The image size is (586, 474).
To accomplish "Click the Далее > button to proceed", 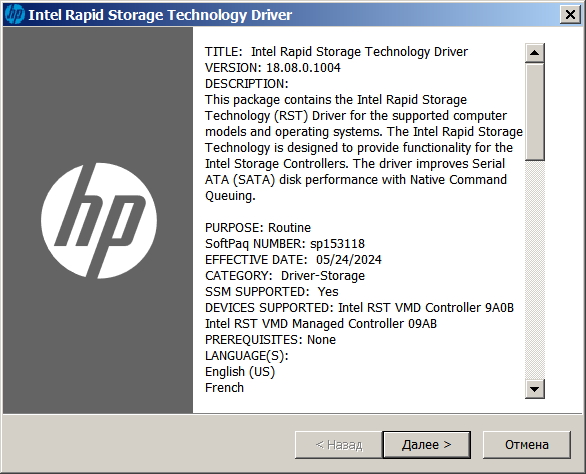I will (426, 445).
